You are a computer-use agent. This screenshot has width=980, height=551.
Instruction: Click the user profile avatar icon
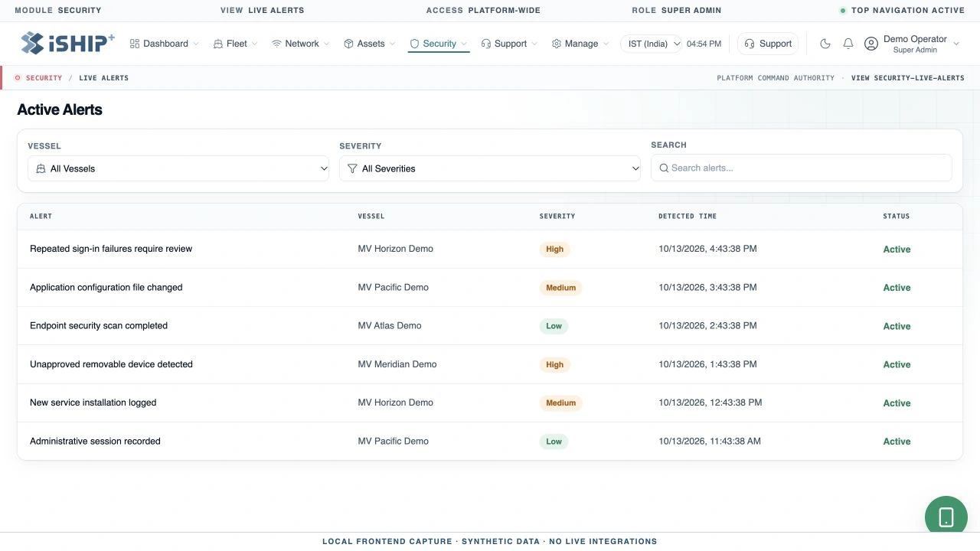click(871, 44)
